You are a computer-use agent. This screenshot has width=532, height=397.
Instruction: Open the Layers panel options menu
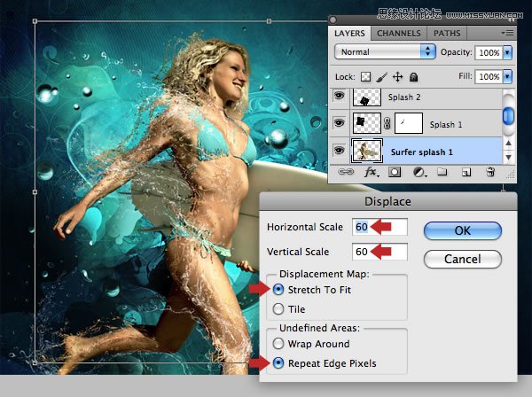[x=507, y=33]
